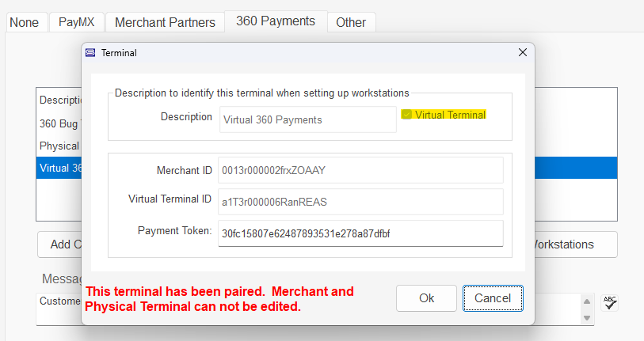Click the partially hidden Add button
The image size is (644, 341).
[59, 244]
